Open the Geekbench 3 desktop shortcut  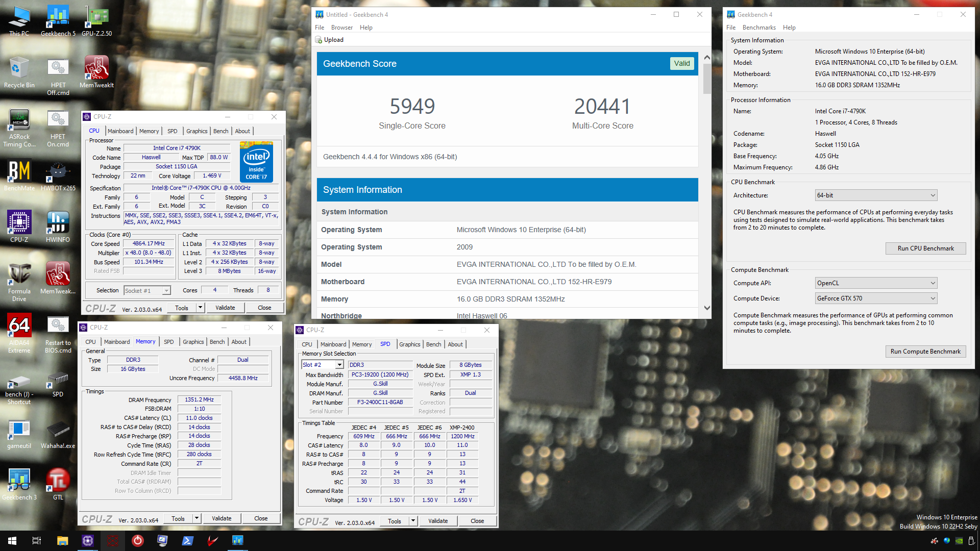19,484
